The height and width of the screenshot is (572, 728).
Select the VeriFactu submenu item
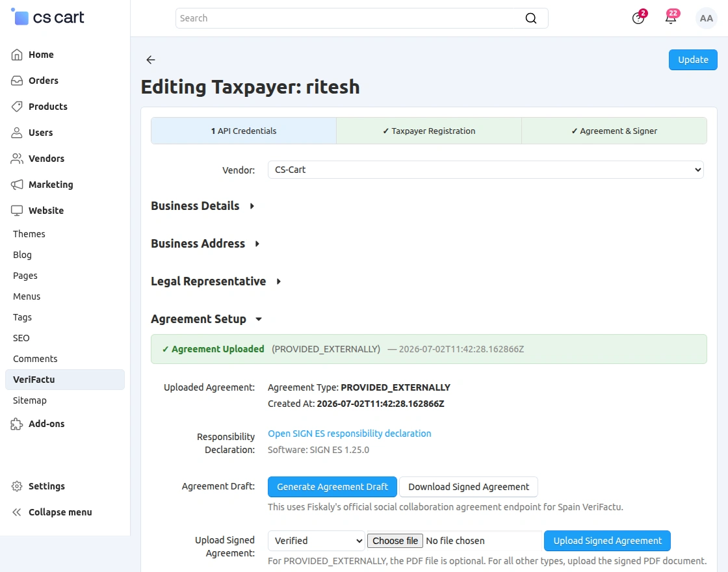click(x=65, y=380)
